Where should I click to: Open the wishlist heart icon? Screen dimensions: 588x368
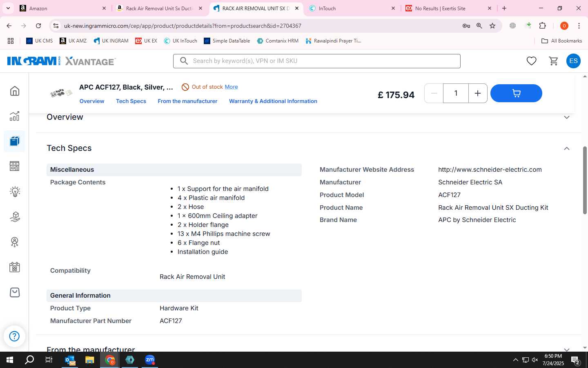tap(531, 61)
